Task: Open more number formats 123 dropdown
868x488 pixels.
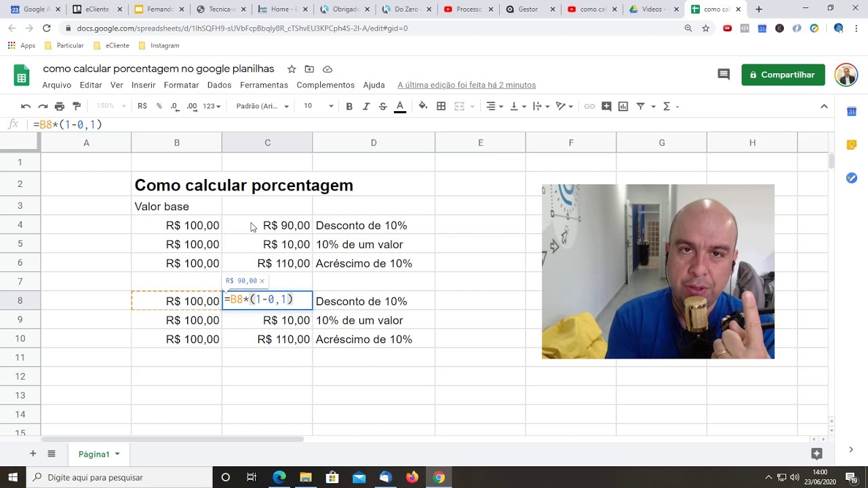Action: coord(212,106)
